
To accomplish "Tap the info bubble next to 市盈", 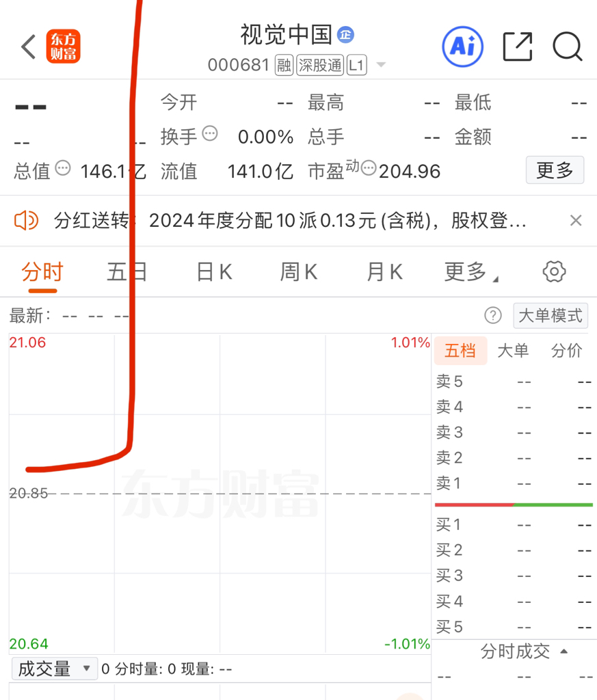I will pyautogui.click(x=369, y=168).
